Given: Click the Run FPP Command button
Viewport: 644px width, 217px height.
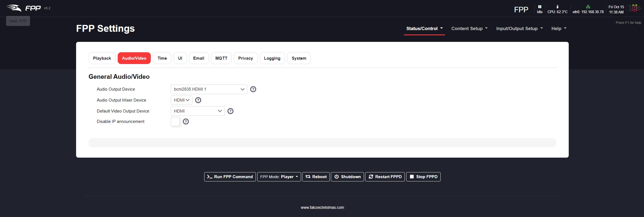Looking at the screenshot, I should [230, 177].
